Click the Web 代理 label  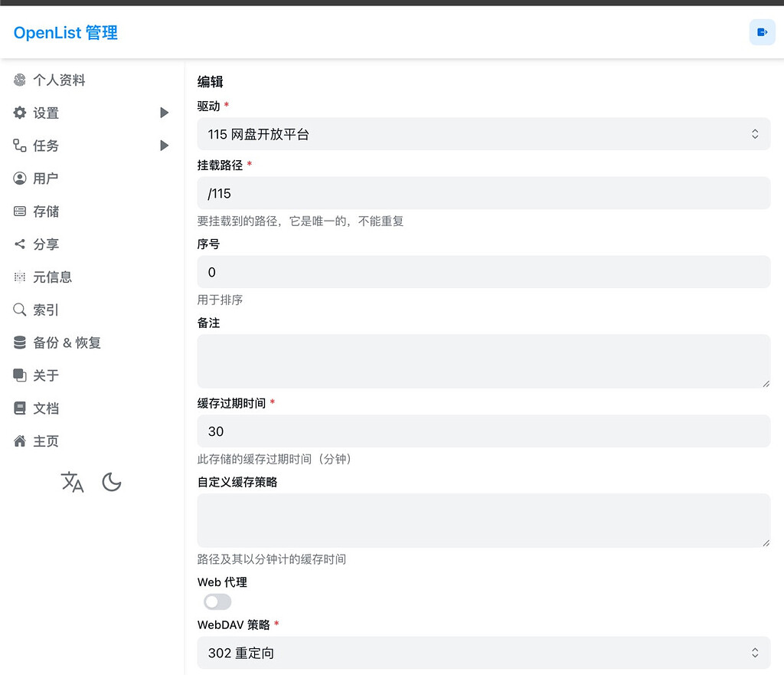point(222,582)
